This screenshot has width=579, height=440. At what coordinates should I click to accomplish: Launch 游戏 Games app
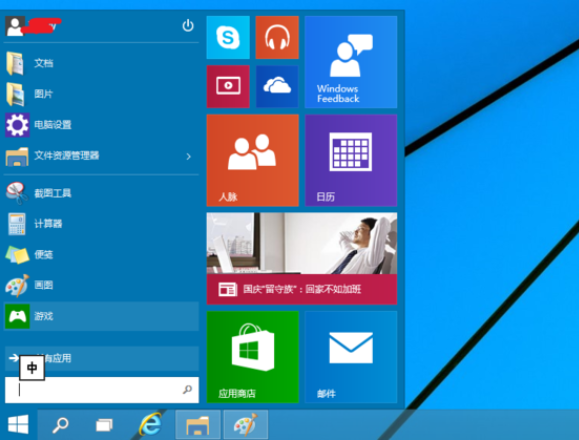pyautogui.click(x=101, y=316)
